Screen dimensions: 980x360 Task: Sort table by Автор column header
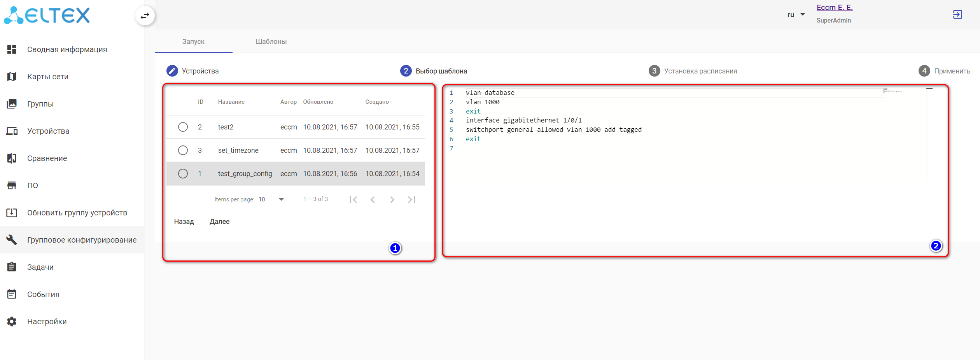pos(289,102)
